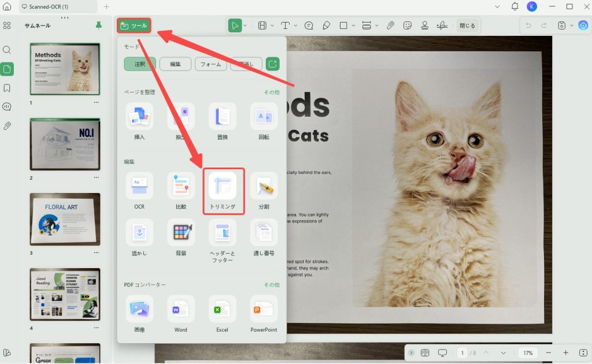
Task: Select the highlight tool in toolbar
Action: click(262, 25)
